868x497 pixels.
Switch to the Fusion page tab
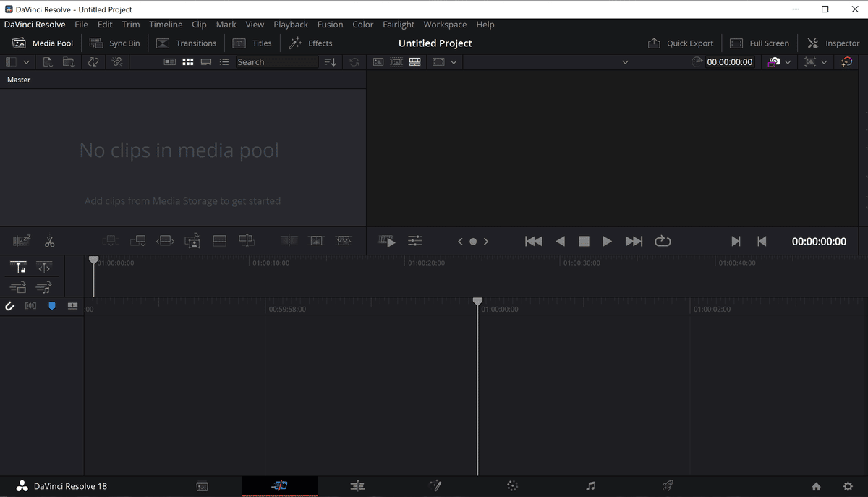[x=435, y=486]
